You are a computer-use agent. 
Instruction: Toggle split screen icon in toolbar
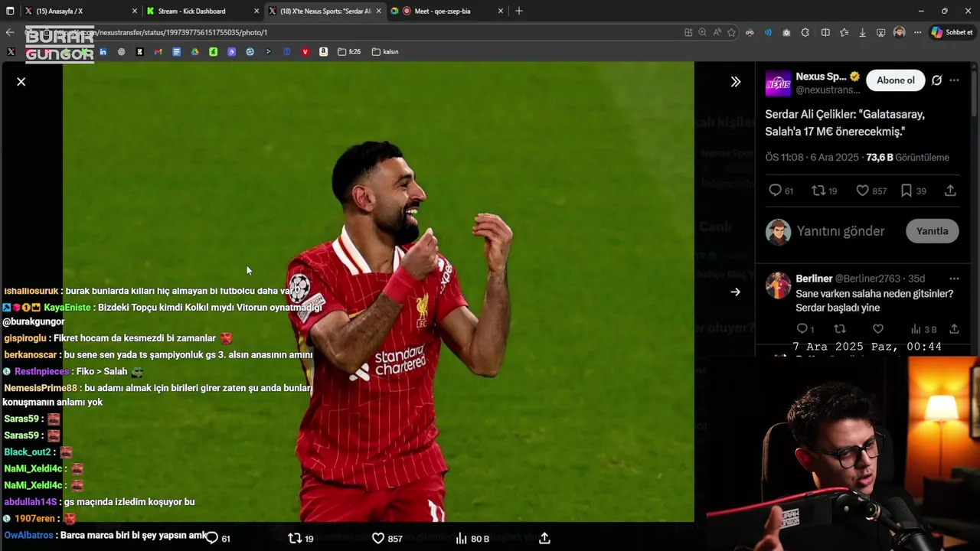coord(825,32)
